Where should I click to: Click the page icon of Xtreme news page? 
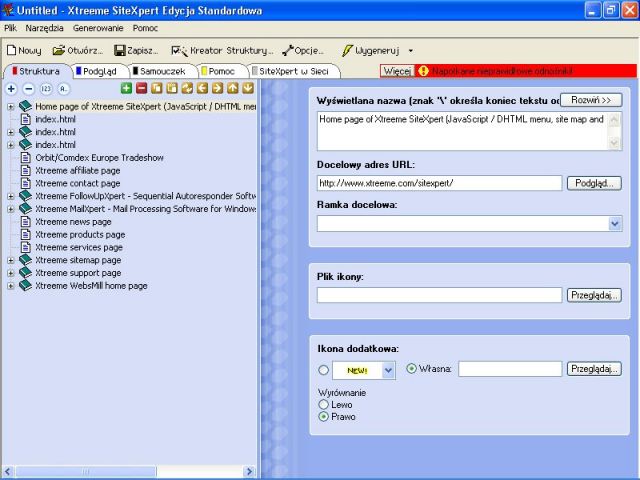(26, 222)
